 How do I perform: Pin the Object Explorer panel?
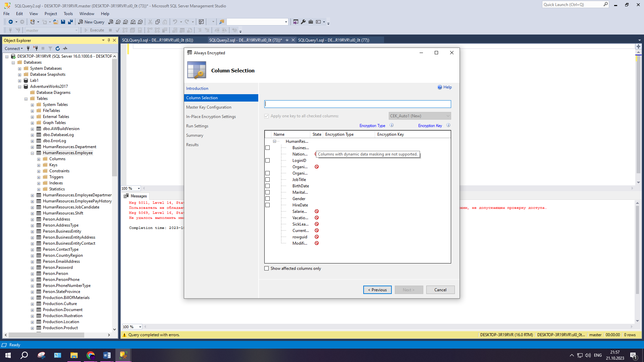(109, 40)
